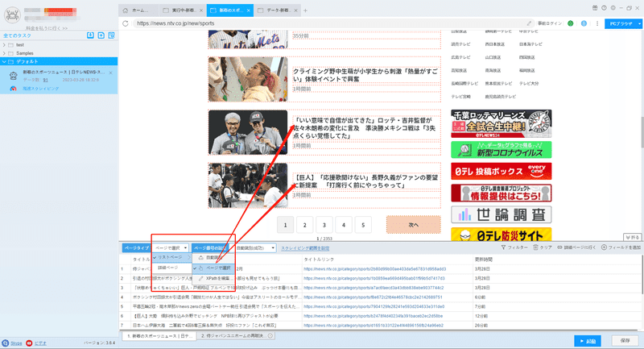Click the 起動 start button
644x349 pixels.
pos(588,341)
